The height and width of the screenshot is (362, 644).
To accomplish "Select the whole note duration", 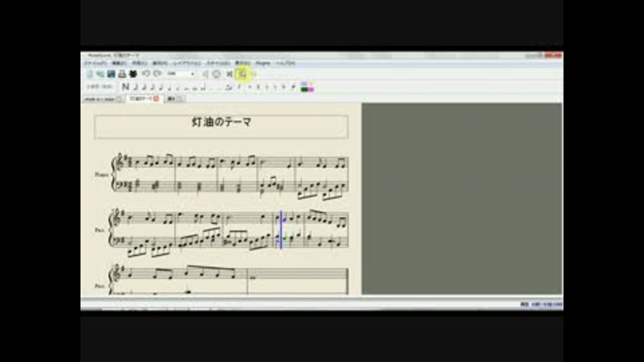I will [x=186, y=87].
